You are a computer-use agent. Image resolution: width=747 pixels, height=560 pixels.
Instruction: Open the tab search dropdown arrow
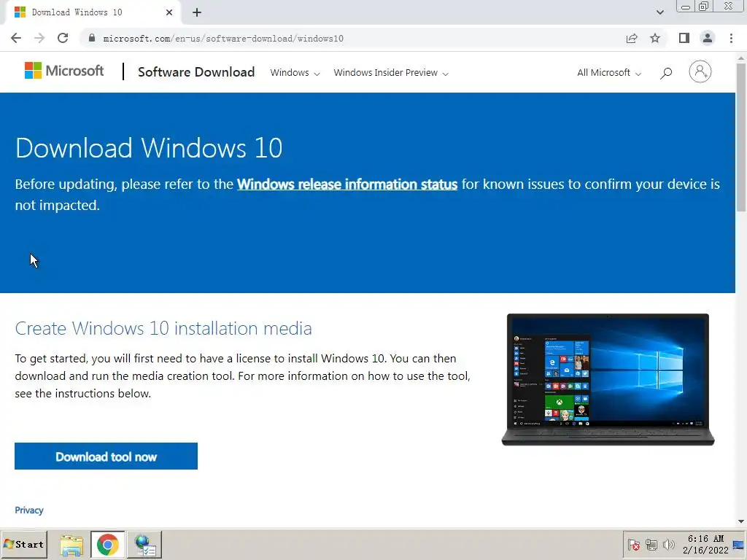(x=659, y=12)
